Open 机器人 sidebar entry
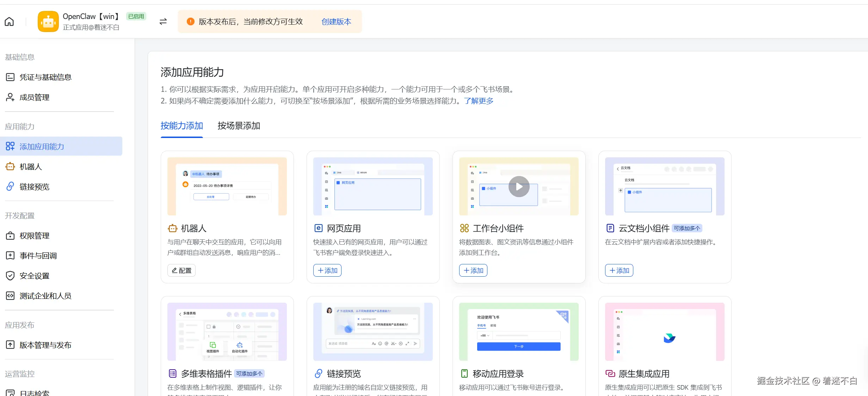The image size is (868, 396). click(31, 166)
